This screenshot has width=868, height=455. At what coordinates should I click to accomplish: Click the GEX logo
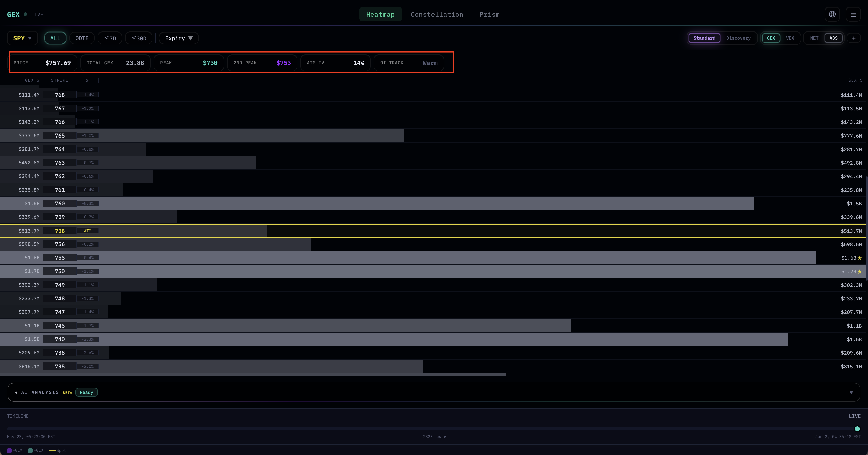tap(13, 14)
